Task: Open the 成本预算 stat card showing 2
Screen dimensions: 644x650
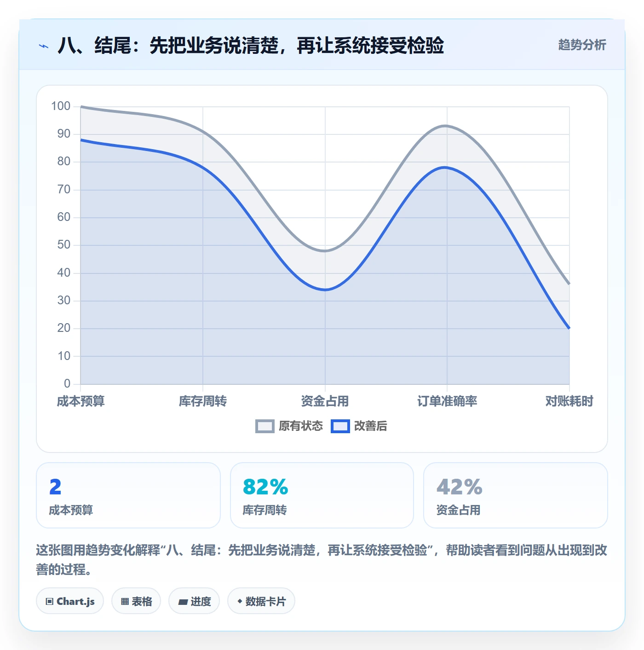Action: tap(128, 495)
